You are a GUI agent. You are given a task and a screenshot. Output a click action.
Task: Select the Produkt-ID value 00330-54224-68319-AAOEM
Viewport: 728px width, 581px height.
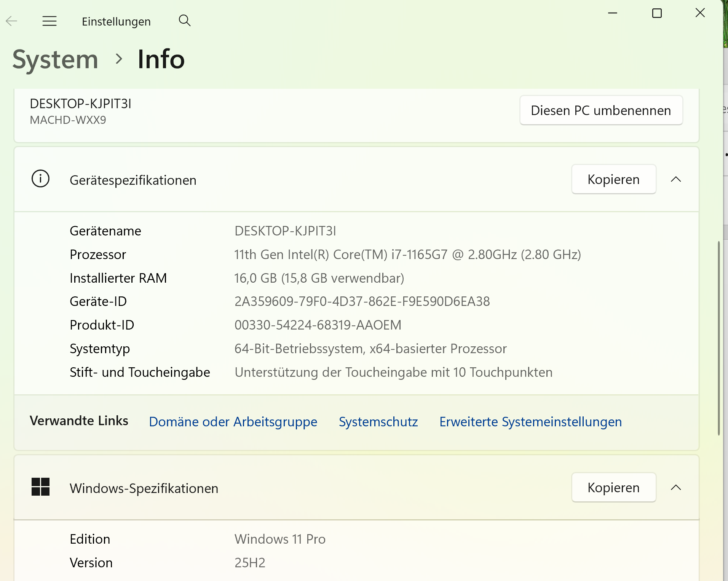[318, 325]
